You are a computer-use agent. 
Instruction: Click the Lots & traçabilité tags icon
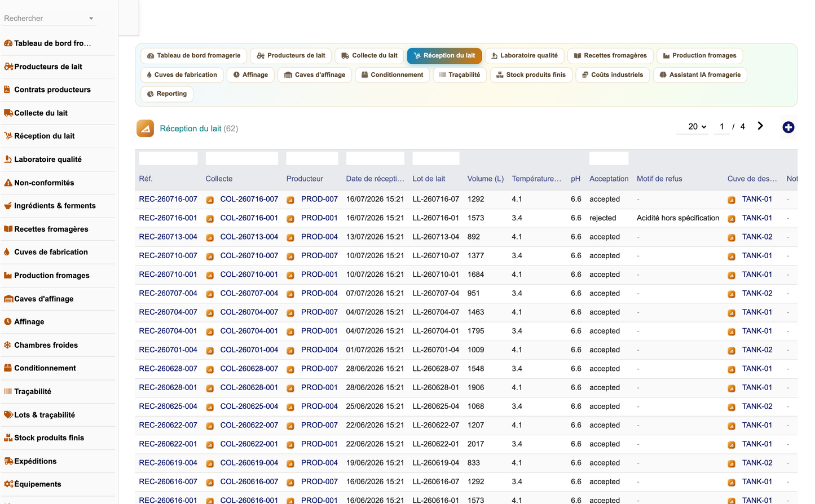coord(8,414)
